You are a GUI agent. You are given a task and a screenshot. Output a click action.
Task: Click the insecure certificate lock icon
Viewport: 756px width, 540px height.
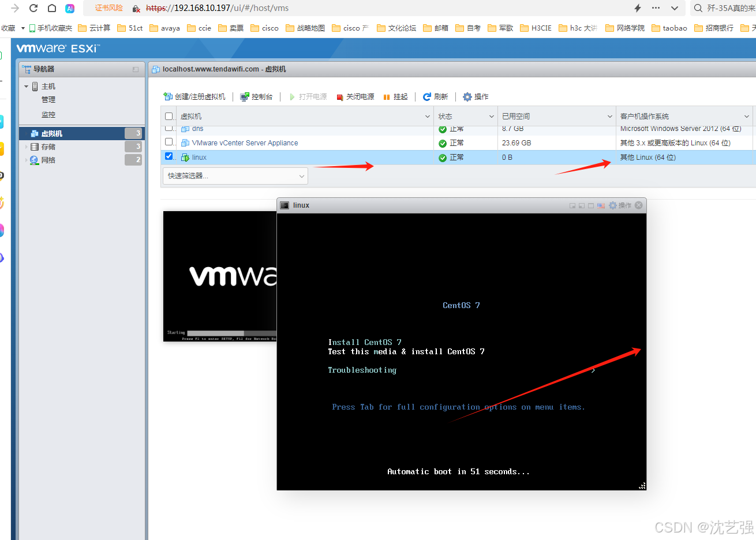pyautogui.click(x=136, y=8)
